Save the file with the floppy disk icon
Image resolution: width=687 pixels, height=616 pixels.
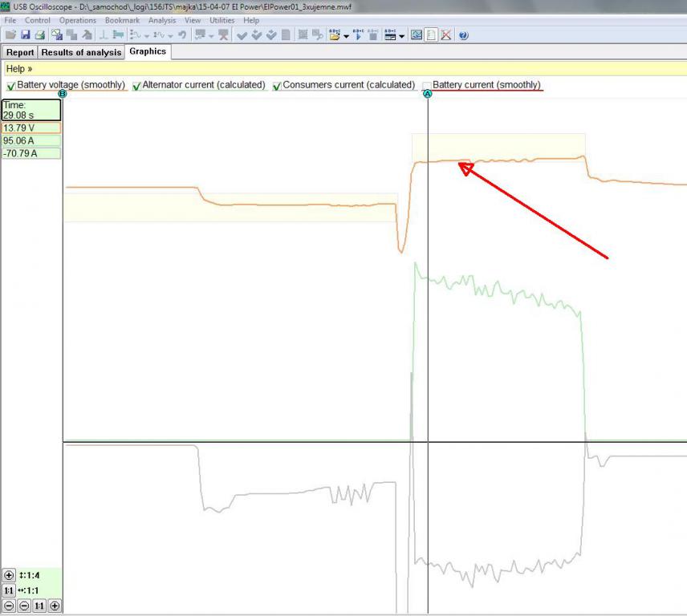[26, 35]
